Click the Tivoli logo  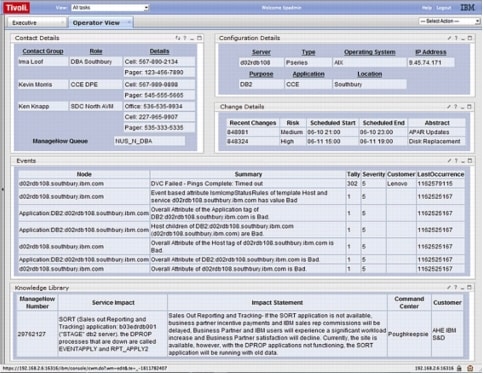click(x=17, y=8)
